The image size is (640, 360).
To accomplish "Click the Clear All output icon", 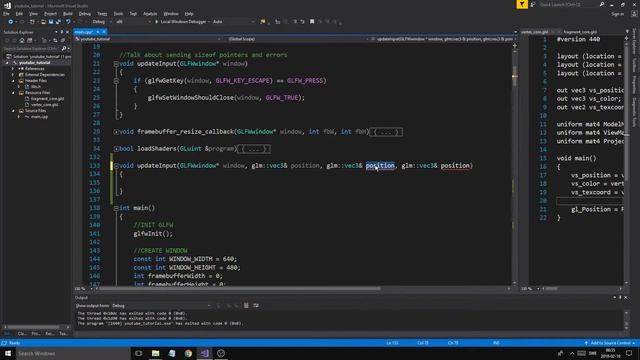I will click(x=246, y=305).
